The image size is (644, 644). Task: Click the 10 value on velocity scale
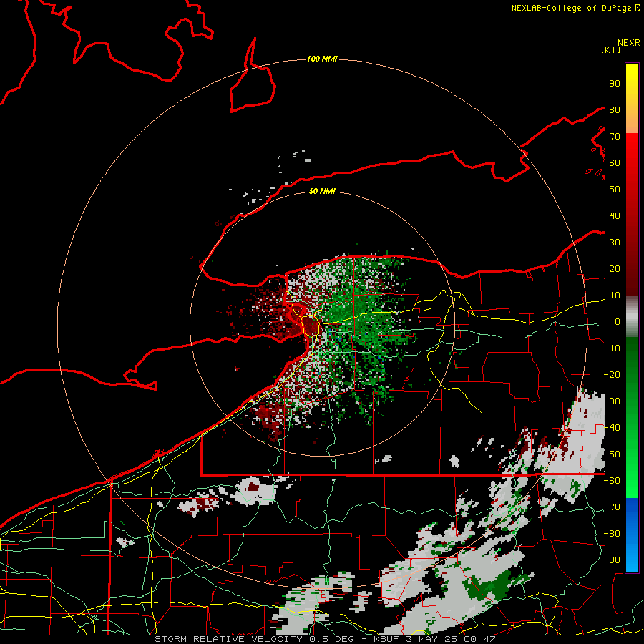(x=615, y=296)
